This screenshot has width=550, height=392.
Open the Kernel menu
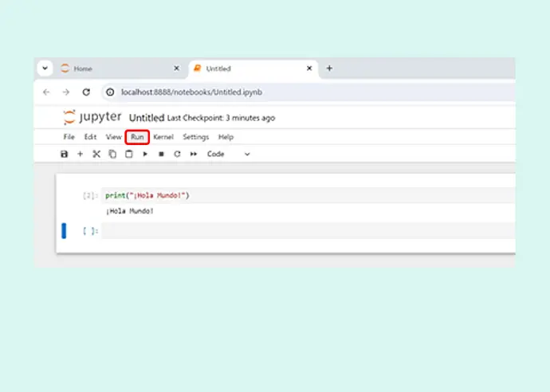[163, 137]
